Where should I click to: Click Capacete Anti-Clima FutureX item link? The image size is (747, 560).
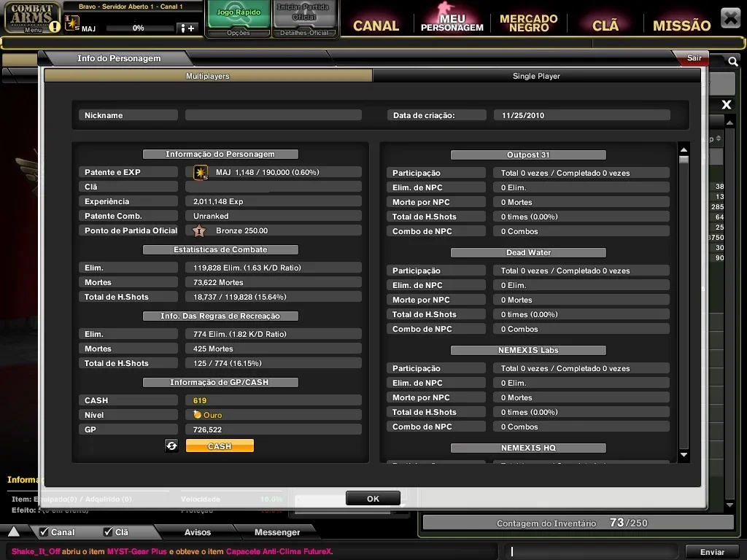coord(279,551)
